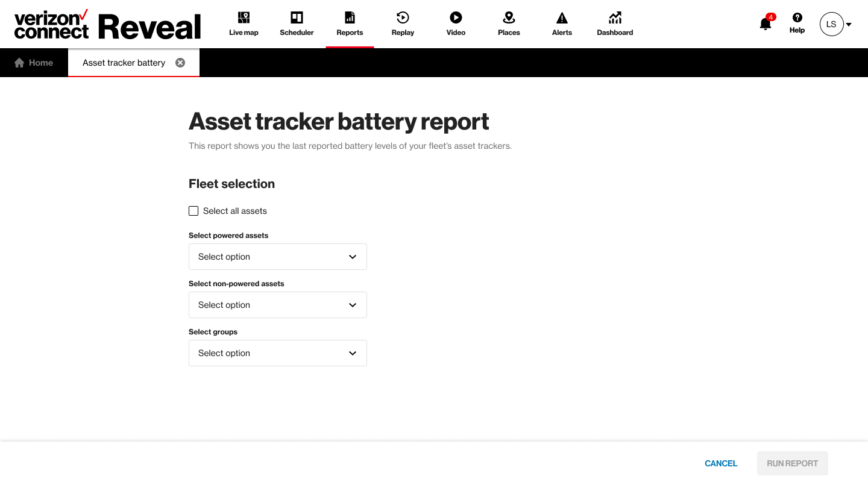Click the CANCEL button
This screenshot has height=485, width=868.
click(721, 463)
